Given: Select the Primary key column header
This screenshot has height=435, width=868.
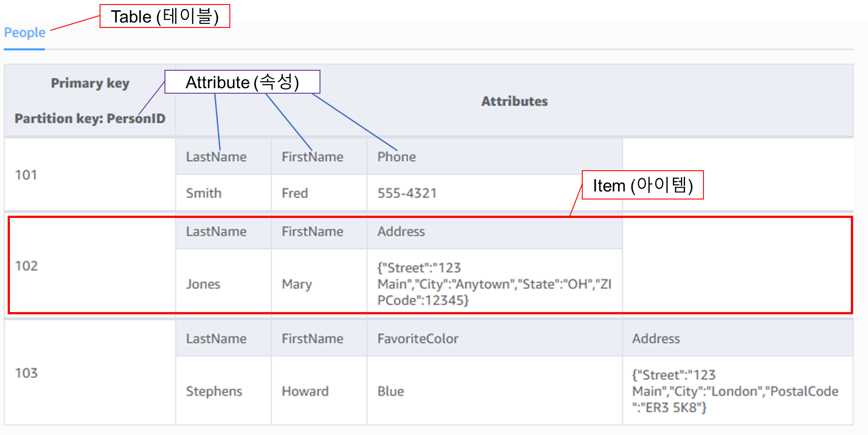Looking at the screenshot, I should (x=90, y=83).
